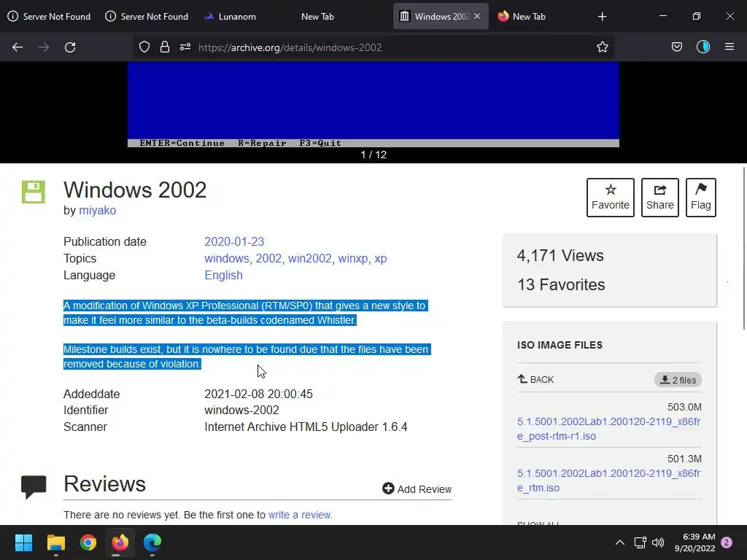Screen dimensions: 747x560
Task: Open a new tab with the plus button
Action: pos(602,16)
